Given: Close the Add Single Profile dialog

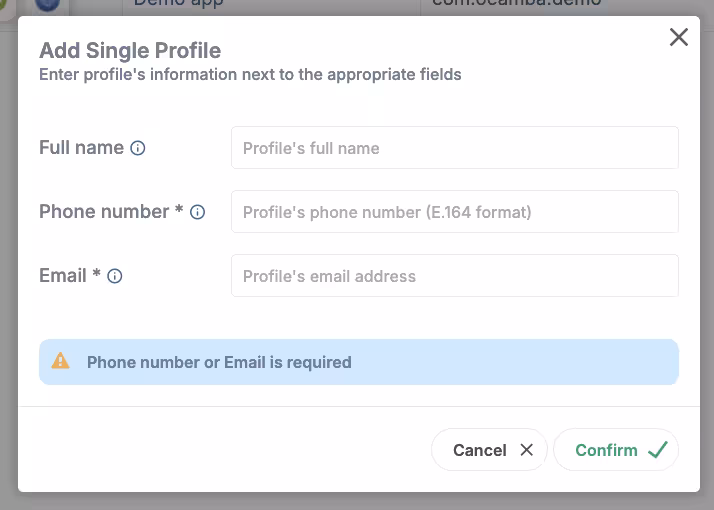Looking at the screenshot, I should (x=679, y=38).
